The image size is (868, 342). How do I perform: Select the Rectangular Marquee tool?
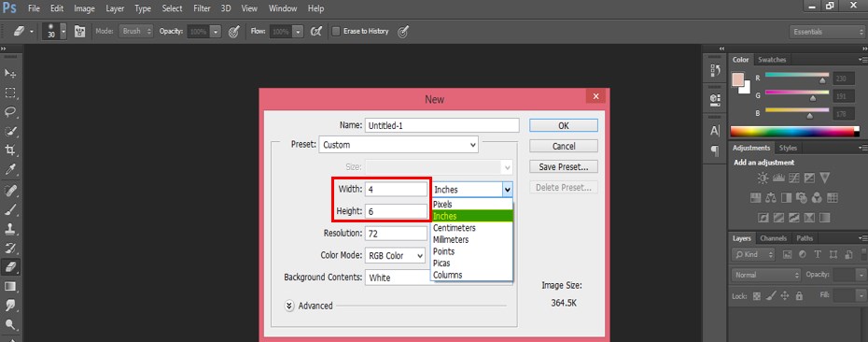point(10,93)
